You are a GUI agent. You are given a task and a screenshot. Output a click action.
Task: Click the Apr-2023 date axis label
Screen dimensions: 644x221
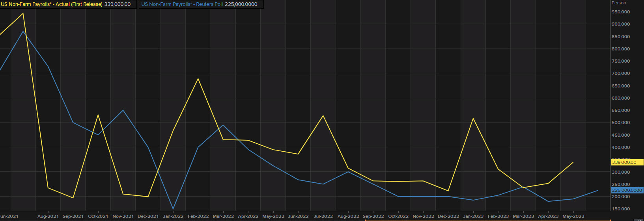click(x=548, y=216)
